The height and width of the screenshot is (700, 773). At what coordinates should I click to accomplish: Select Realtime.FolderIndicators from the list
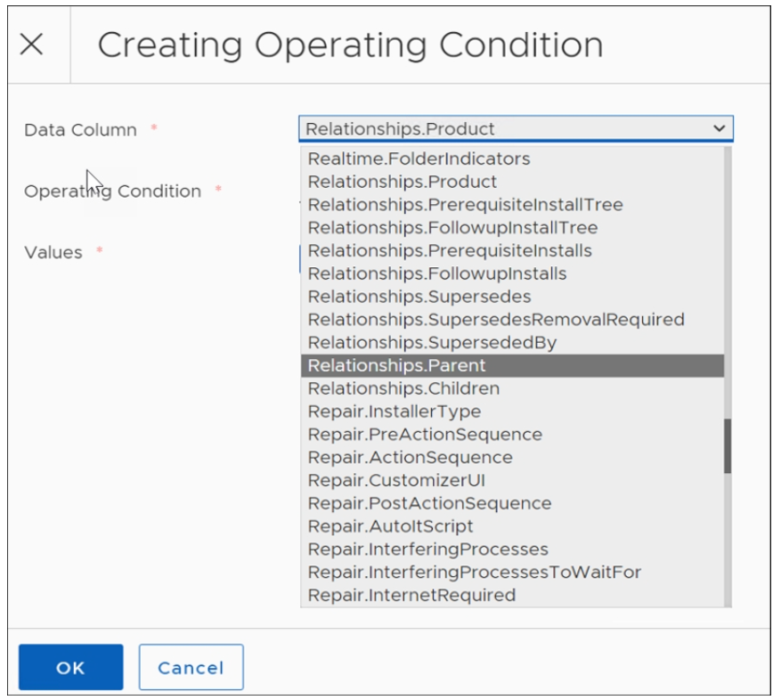[419, 159]
